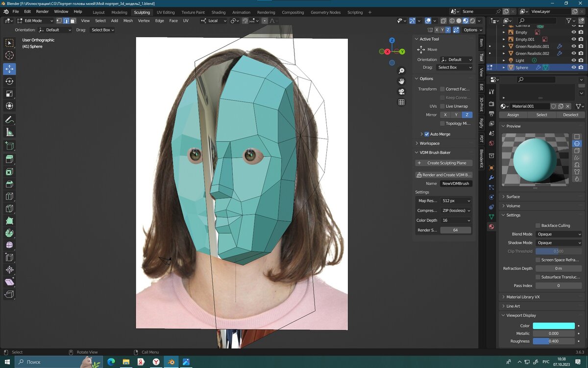Click the Create Sculpting Plane button
The width and height of the screenshot is (588, 368).
coord(444,163)
